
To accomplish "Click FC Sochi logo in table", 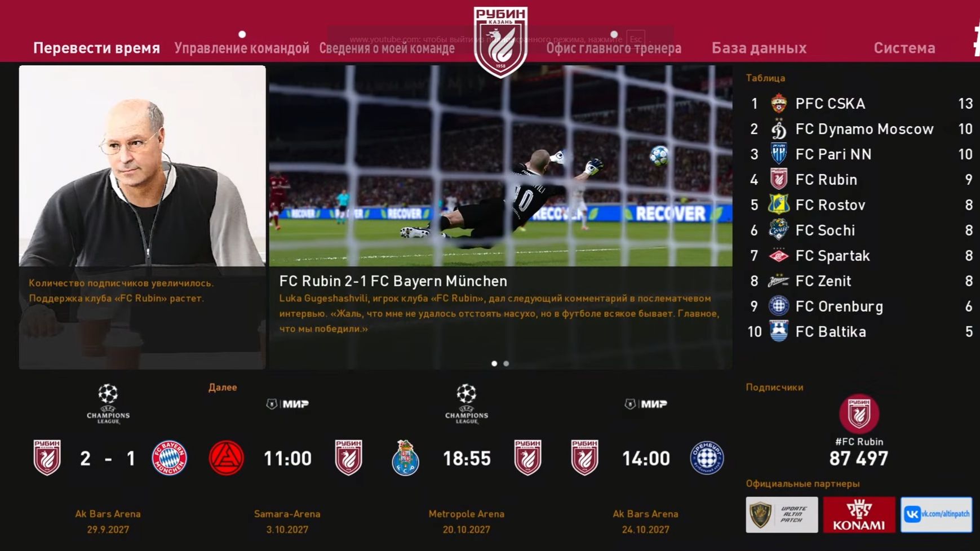I will (x=779, y=230).
